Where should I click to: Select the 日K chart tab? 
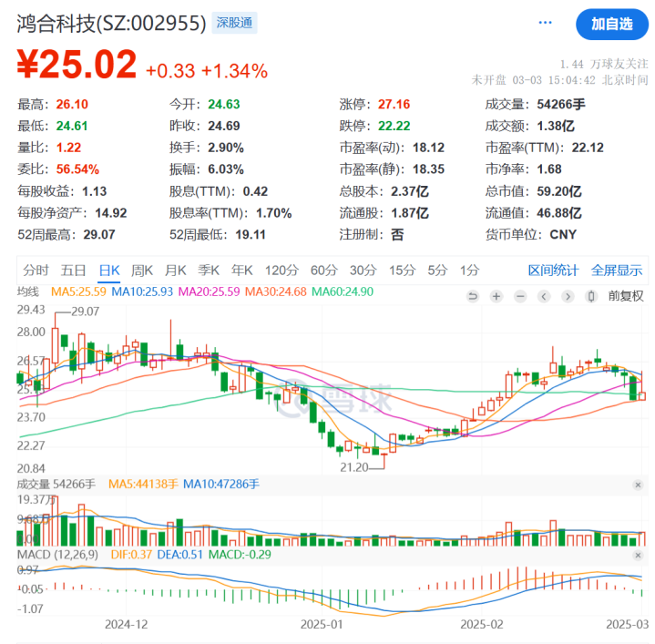[109, 271]
